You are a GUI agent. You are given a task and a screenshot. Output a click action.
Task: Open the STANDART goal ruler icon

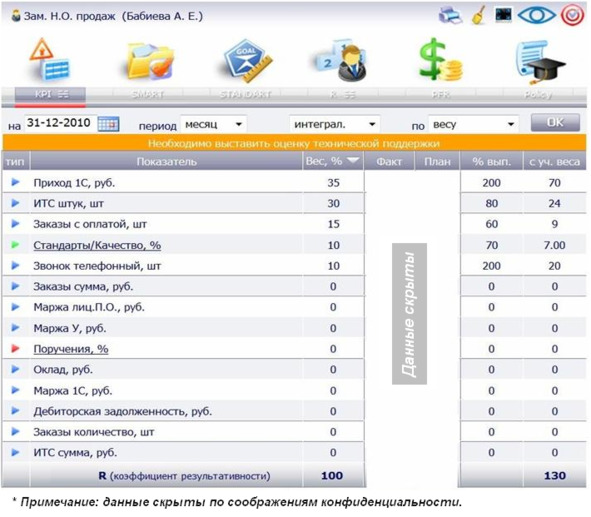[x=247, y=60]
